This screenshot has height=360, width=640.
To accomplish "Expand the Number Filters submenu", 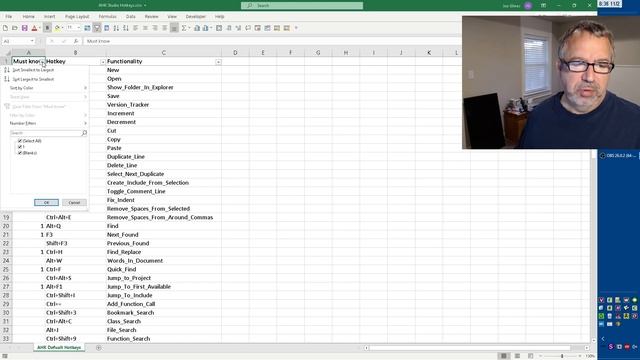I will tap(48, 123).
